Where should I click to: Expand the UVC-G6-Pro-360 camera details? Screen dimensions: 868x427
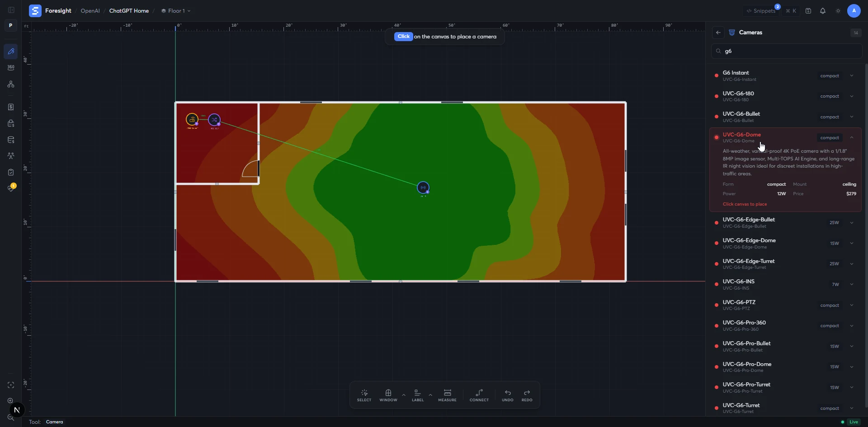pyautogui.click(x=852, y=326)
